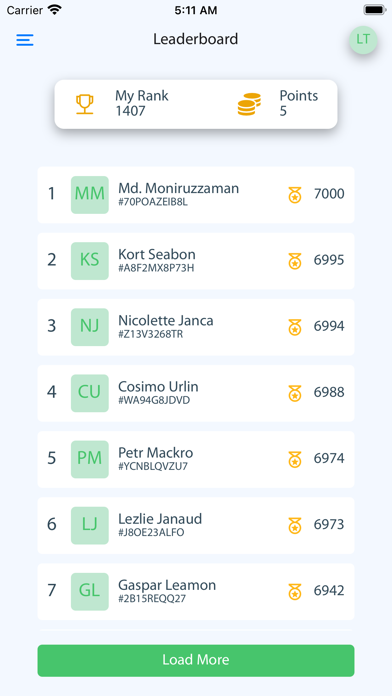Screen dimensions: 392x696
Task: Tap the medal icon next to 7000
Action: [x=295, y=195]
